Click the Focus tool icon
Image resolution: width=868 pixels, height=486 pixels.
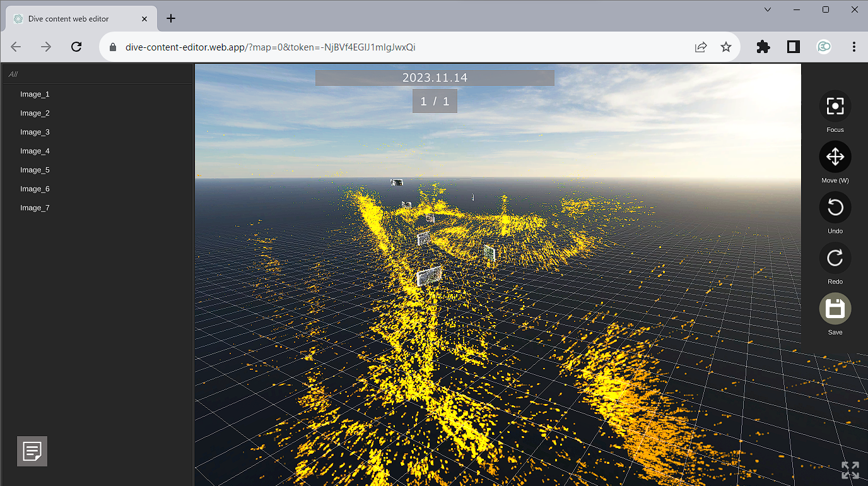tap(835, 106)
